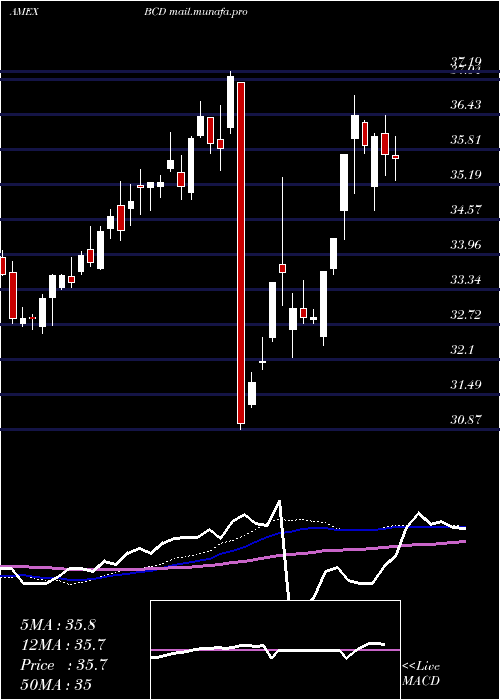Click the tall red crash candlestick

click(241, 253)
